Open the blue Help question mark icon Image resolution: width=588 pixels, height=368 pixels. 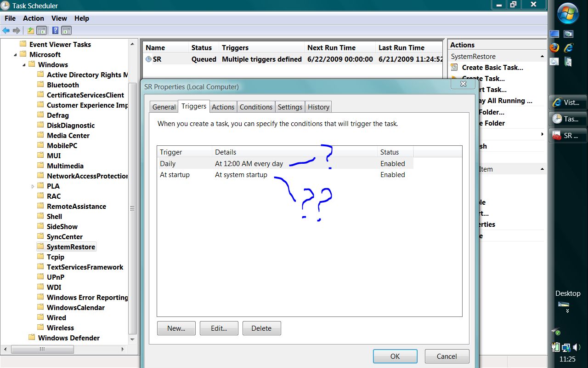[55, 31]
